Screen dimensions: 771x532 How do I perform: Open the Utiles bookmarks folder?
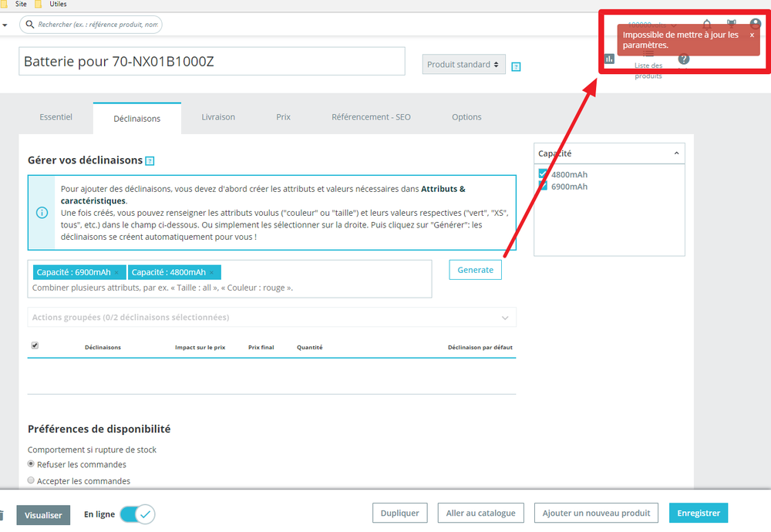pos(51,4)
